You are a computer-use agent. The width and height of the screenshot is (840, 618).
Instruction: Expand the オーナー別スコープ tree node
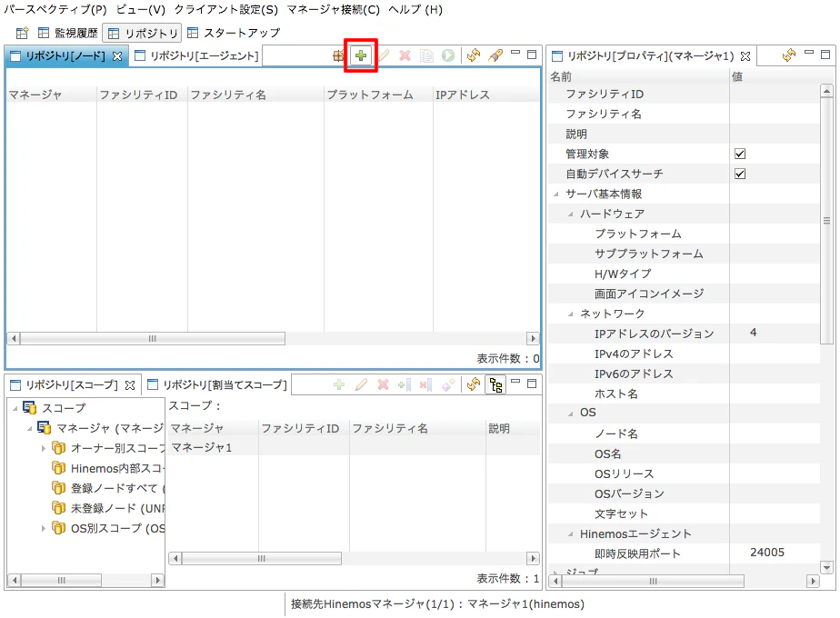tap(44, 448)
